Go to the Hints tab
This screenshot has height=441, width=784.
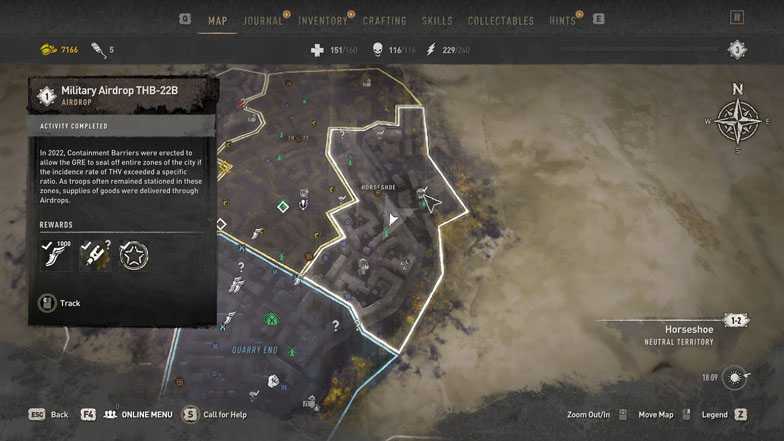coord(562,21)
